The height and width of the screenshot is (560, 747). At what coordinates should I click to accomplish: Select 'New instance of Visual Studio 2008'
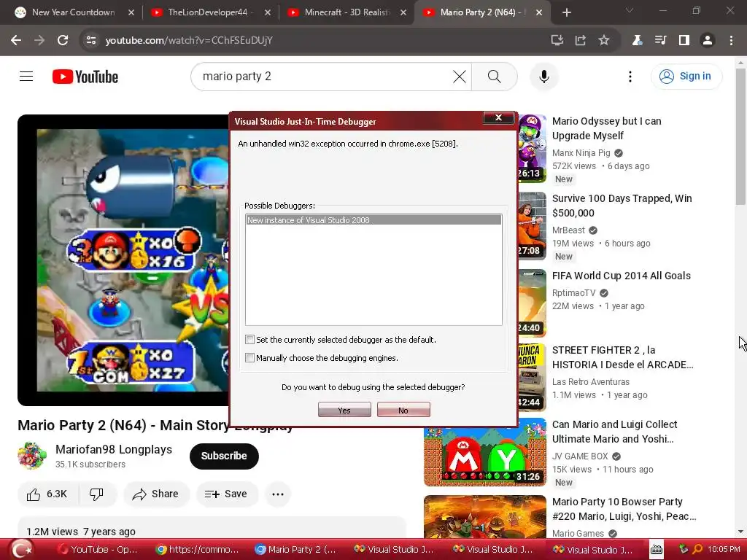click(x=373, y=220)
